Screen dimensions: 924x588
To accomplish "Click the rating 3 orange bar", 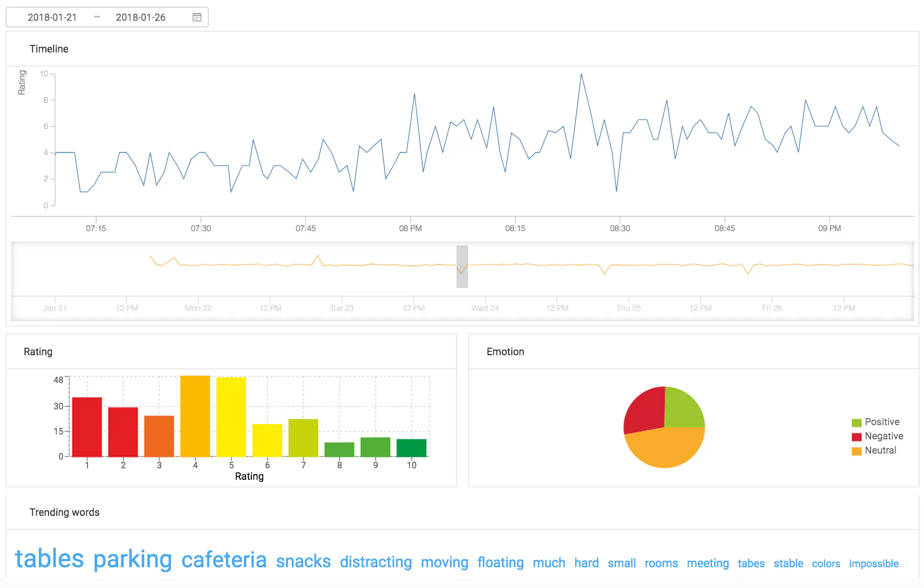I will (159, 436).
